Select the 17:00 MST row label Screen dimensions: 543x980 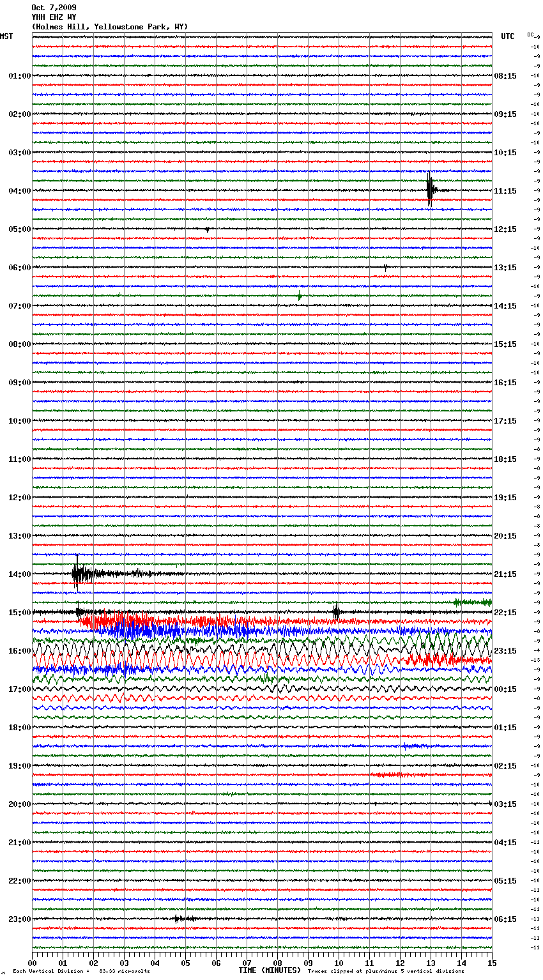19,689
